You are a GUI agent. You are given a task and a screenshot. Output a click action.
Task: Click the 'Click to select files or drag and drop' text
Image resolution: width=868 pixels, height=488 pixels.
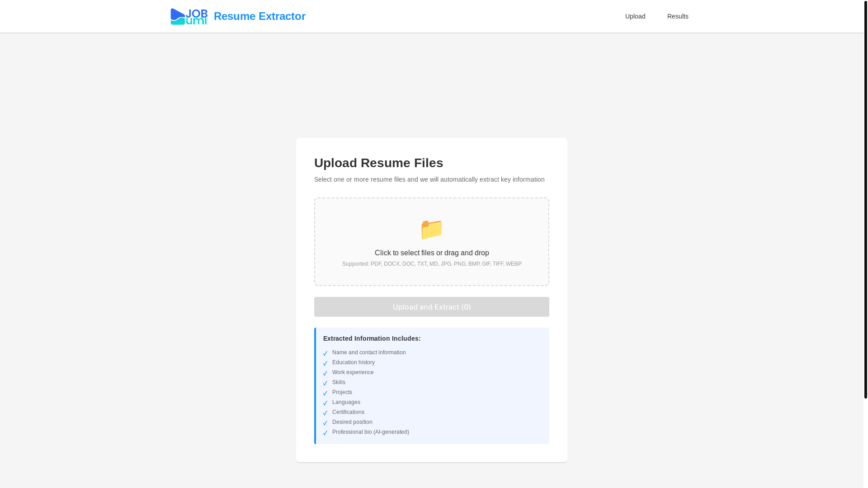click(432, 253)
